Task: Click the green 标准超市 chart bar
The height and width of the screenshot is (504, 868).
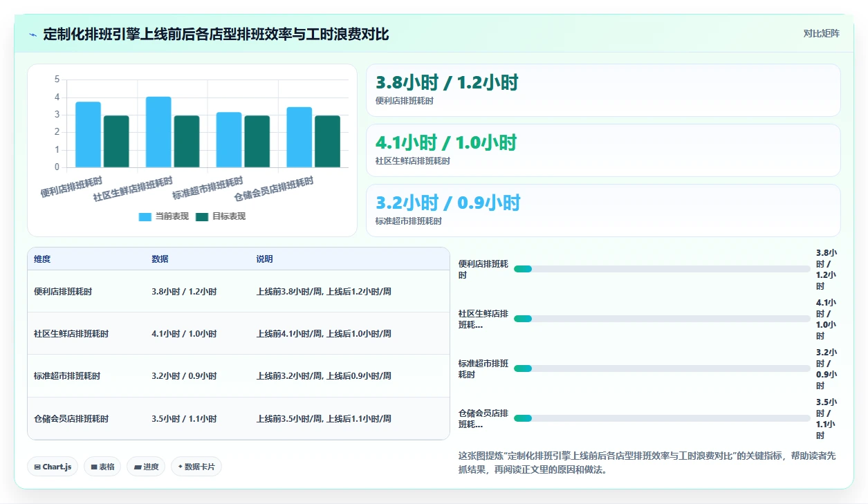Action: pyautogui.click(x=257, y=142)
